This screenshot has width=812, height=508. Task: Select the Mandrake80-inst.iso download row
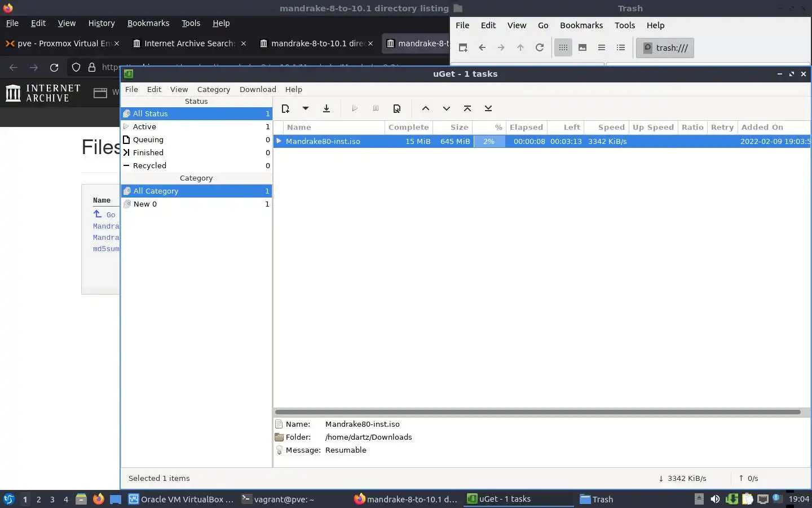pos(541,141)
